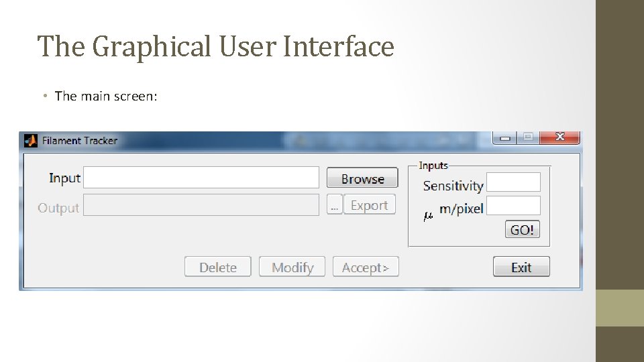
Task: Click the 'The Graphical User Interface' slide title
Action: 215,46
